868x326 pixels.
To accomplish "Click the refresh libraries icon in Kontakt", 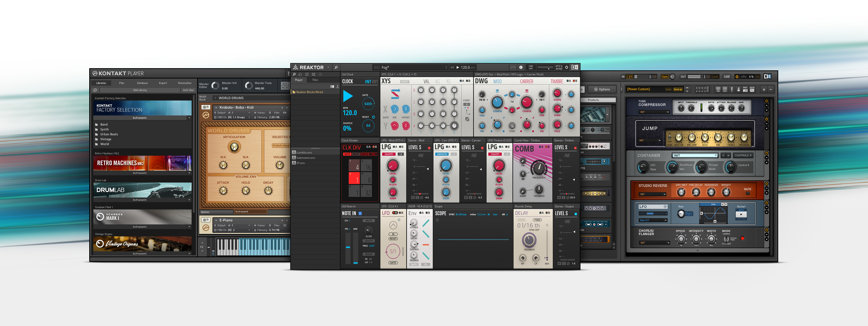I will click(95, 90).
